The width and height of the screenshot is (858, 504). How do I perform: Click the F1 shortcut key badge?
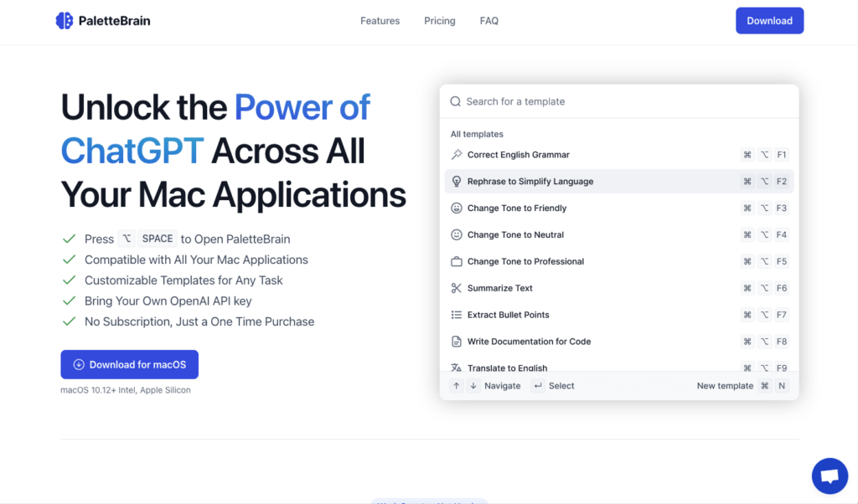click(782, 155)
